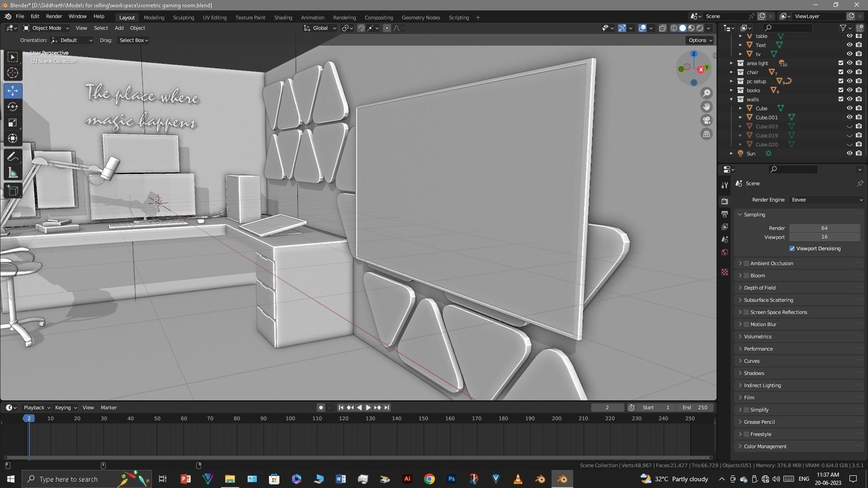Open the Scene properties tab
The image size is (868, 488).
(725, 239)
